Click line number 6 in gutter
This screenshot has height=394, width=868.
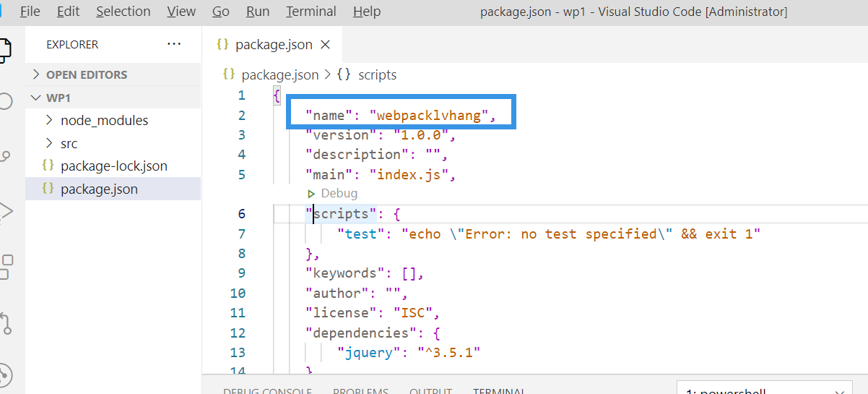point(241,214)
